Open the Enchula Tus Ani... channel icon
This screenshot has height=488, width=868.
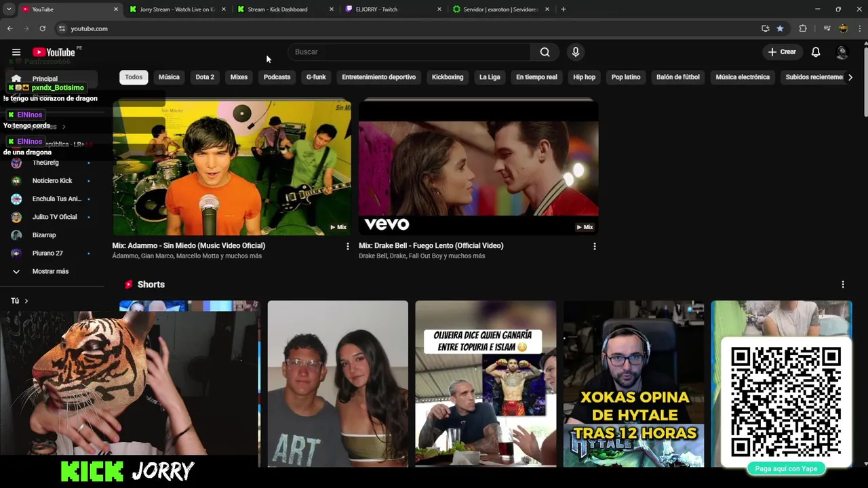(16, 199)
